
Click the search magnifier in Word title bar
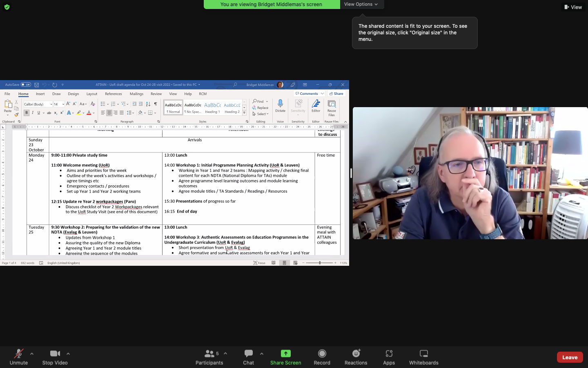pos(235,85)
